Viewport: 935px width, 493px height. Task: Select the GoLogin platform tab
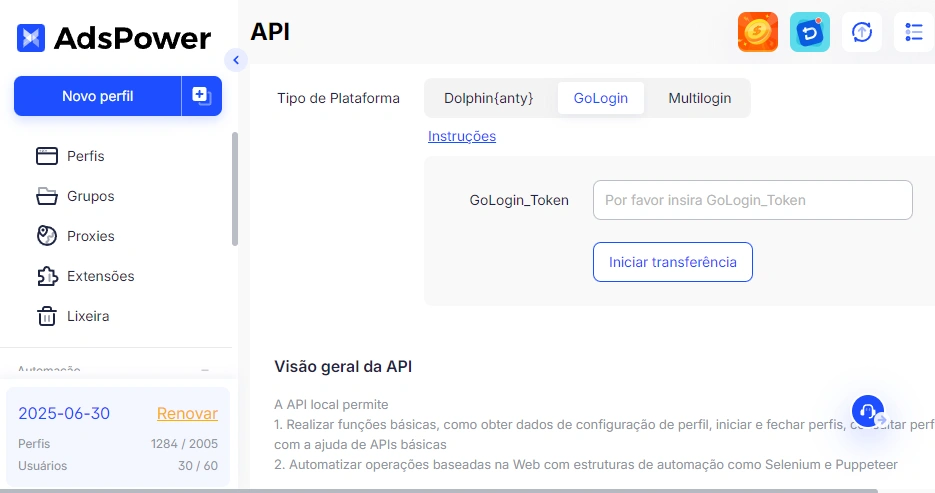tap(600, 98)
